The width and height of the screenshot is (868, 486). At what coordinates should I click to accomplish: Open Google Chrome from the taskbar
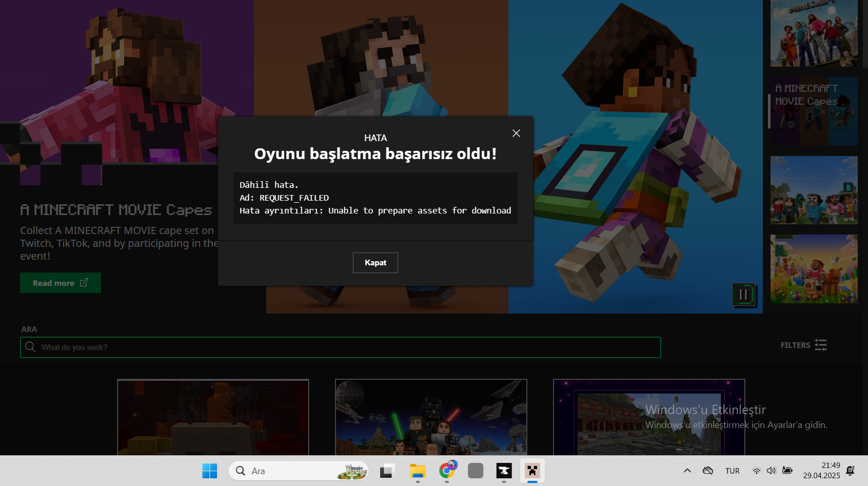pyautogui.click(x=447, y=471)
